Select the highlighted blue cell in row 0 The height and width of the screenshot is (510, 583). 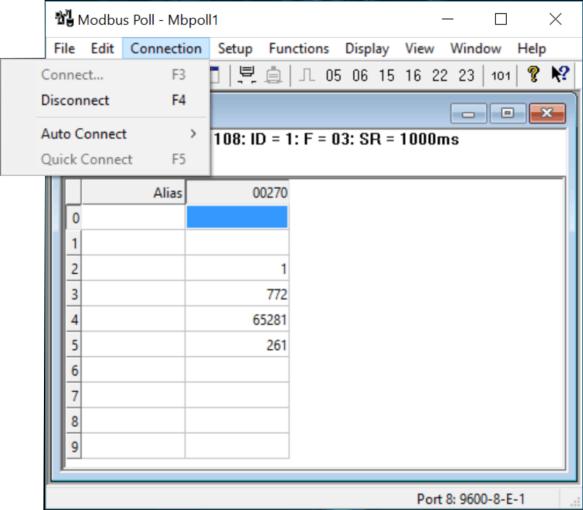237,217
